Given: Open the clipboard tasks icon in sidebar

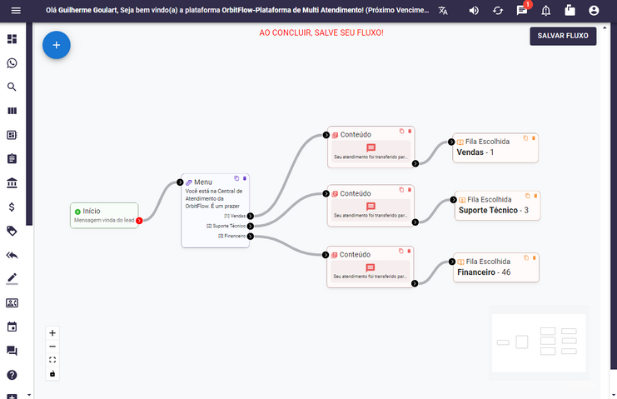Looking at the screenshot, I should (x=12, y=159).
